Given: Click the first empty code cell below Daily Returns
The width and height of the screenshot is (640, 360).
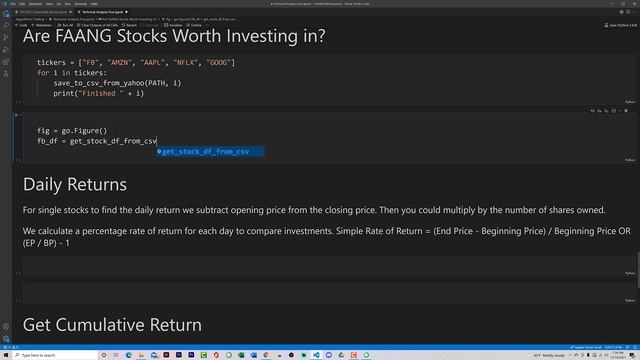Looking at the screenshot, I should coord(329,266).
